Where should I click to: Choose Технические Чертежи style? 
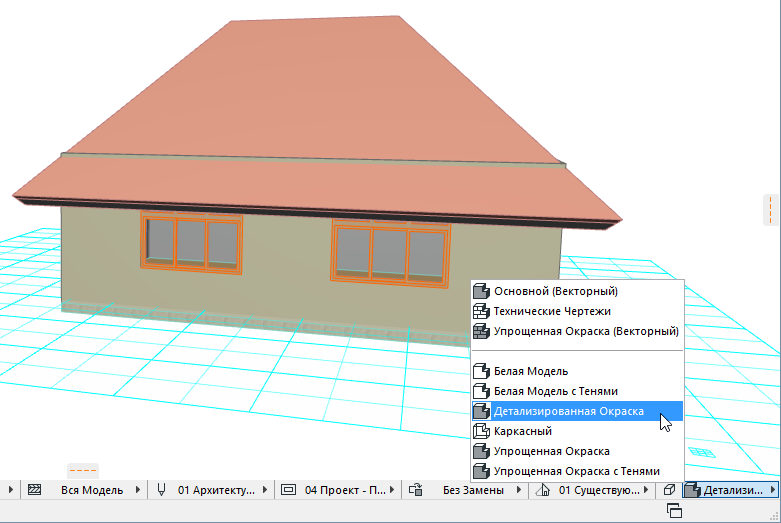(577, 311)
